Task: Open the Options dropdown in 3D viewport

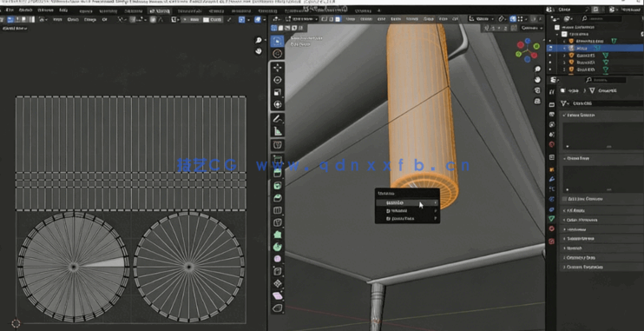Action: [x=532, y=28]
